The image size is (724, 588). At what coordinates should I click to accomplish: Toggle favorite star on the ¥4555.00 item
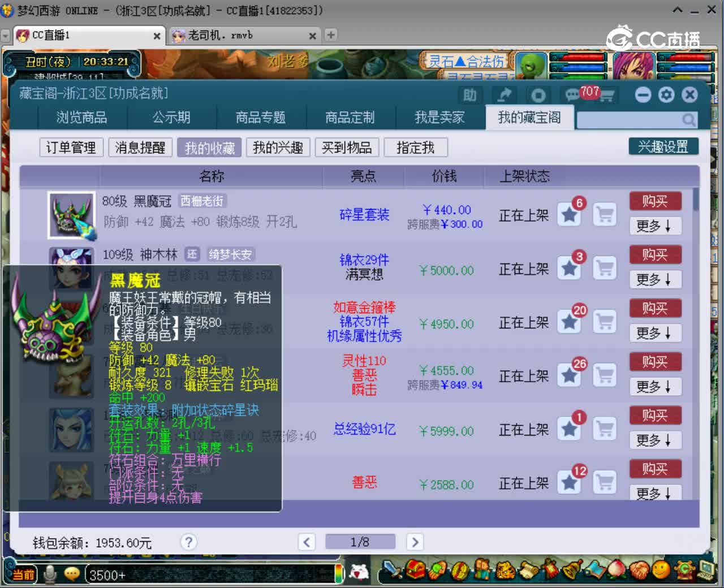point(569,375)
